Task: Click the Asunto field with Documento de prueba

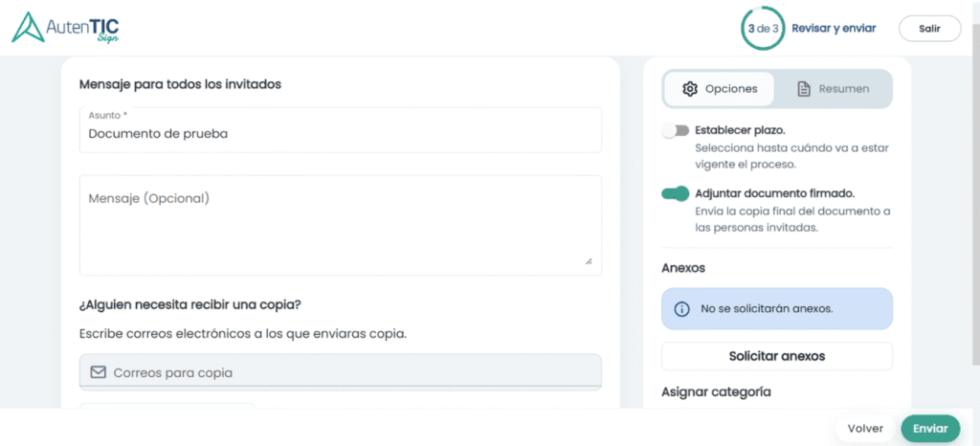Action: click(x=340, y=130)
